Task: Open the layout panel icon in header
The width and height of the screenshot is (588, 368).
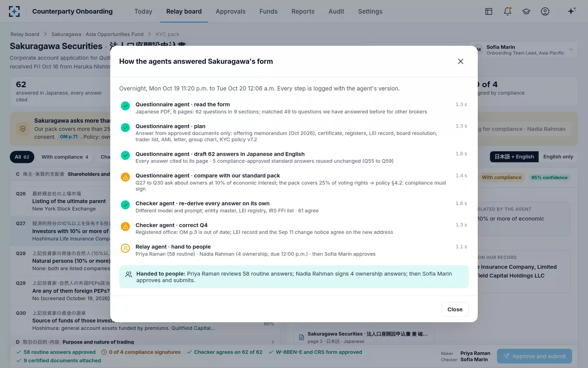Action: tap(489, 11)
